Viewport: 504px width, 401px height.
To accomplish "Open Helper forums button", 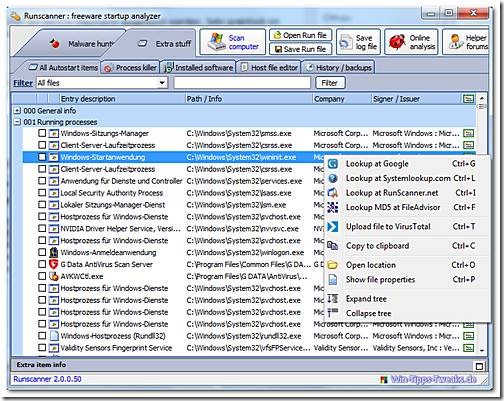I will [x=466, y=42].
